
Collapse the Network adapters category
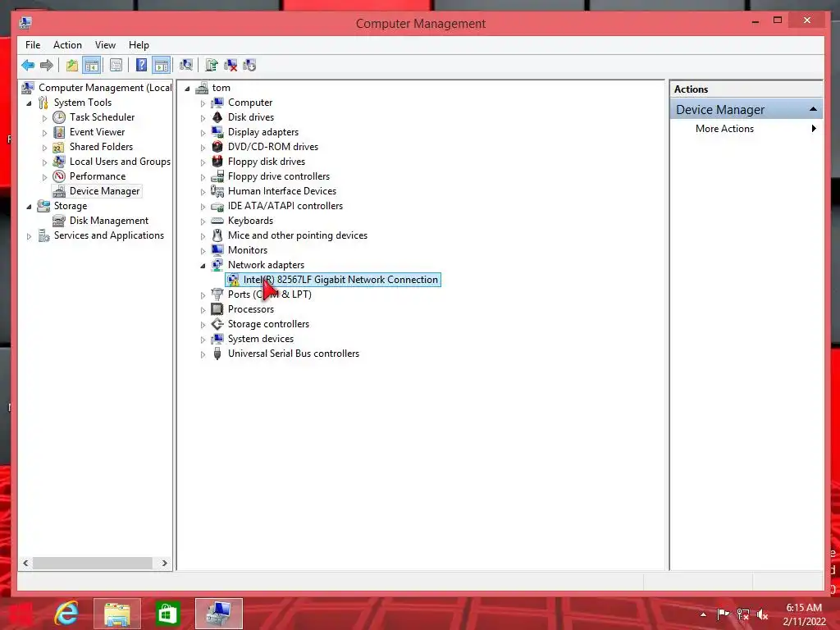pyautogui.click(x=203, y=265)
